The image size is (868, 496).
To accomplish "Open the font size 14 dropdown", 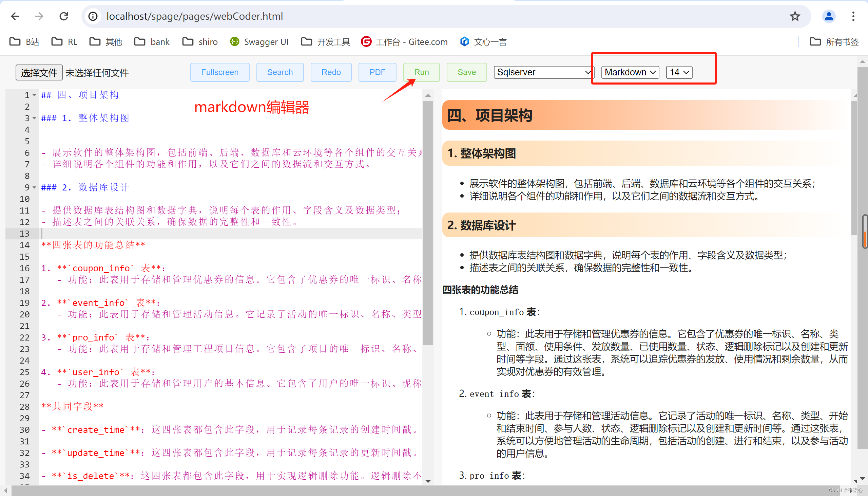I will pyautogui.click(x=679, y=72).
